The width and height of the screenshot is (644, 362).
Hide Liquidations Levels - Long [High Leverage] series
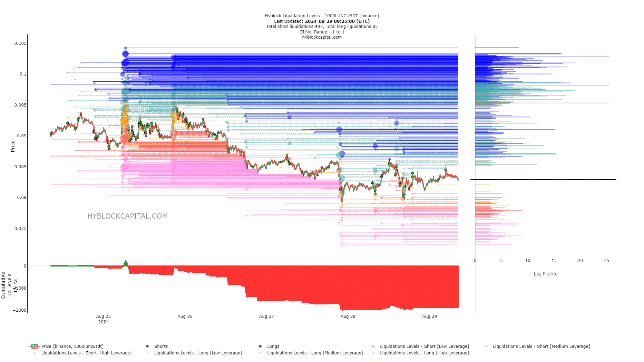tap(420, 353)
